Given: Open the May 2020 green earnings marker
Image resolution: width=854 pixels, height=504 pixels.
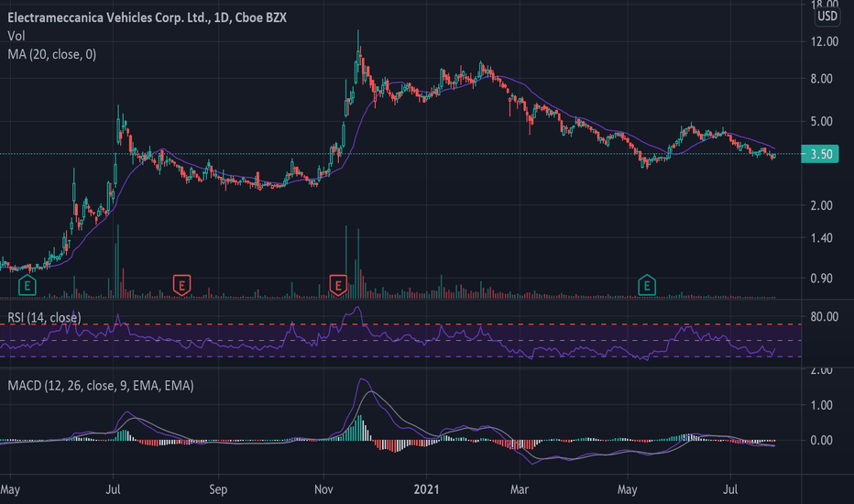Looking at the screenshot, I should [x=27, y=286].
